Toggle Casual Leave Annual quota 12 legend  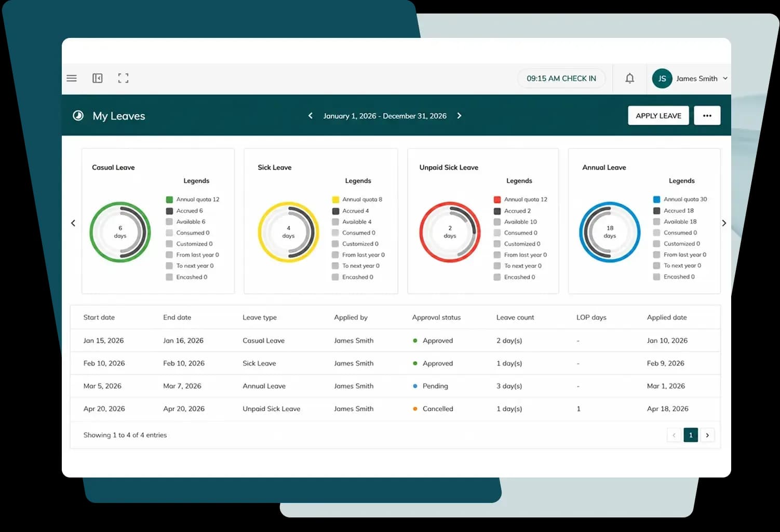click(193, 199)
